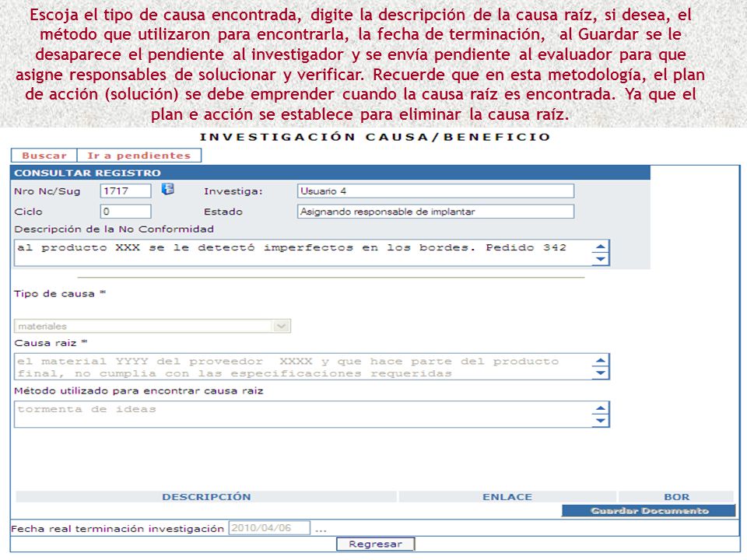
Task: Click the CONSULTAR REGISTRO header
Action: coord(330,173)
